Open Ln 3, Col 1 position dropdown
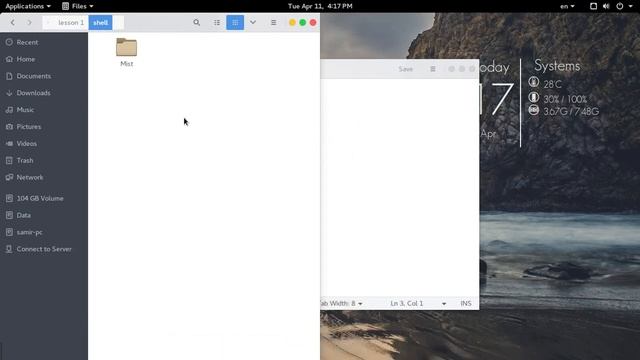Screen dimensions: 640x360 coord(418,303)
